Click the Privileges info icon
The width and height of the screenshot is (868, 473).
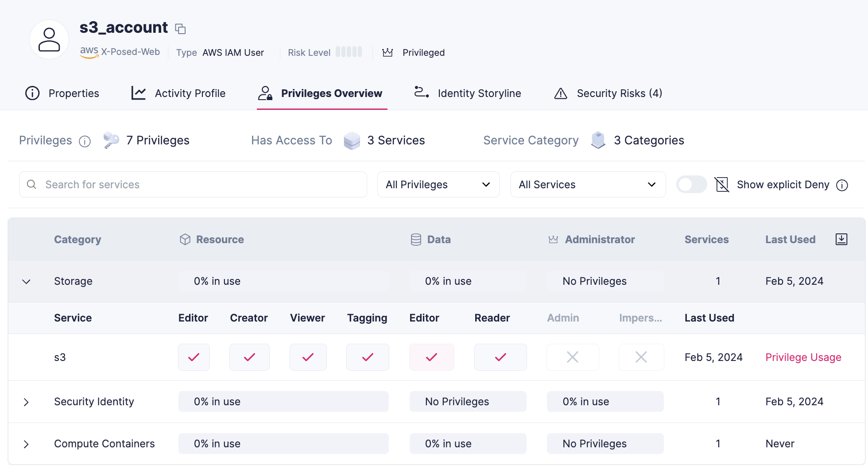(85, 141)
